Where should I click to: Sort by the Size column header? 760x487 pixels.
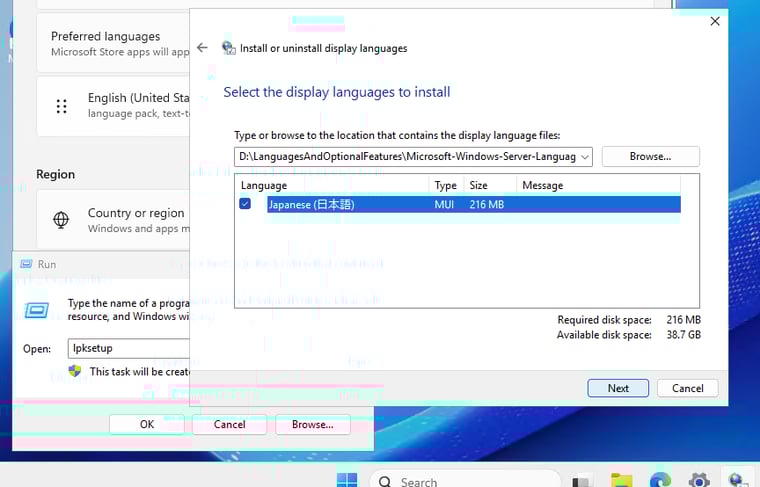point(490,185)
